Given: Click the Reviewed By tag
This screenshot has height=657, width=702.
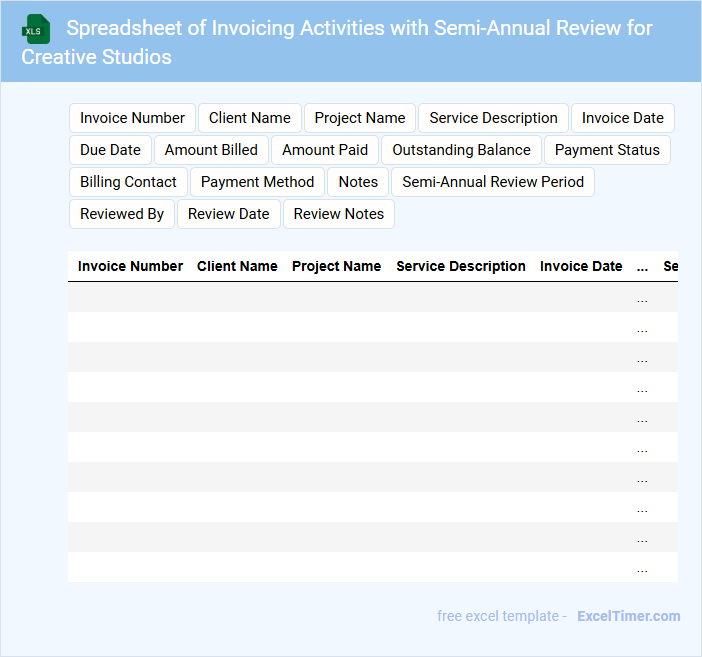Looking at the screenshot, I should [x=122, y=214].
